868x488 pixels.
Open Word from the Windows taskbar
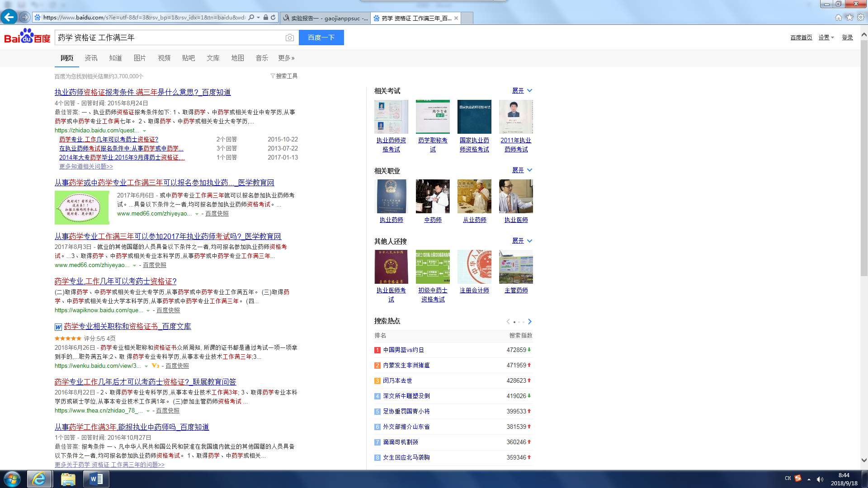96,479
